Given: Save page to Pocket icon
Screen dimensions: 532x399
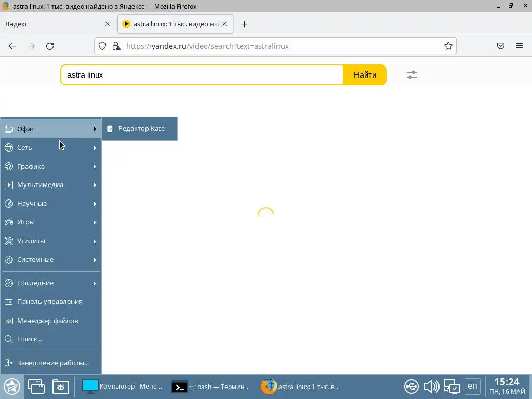Looking at the screenshot, I should (501, 46).
